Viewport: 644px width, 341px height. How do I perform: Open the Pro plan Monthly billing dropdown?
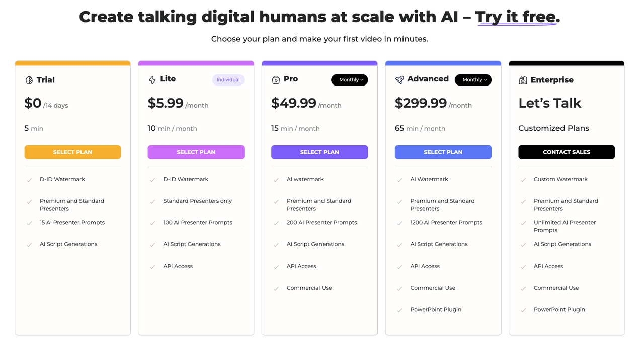pyautogui.click(x=350, y=80)
